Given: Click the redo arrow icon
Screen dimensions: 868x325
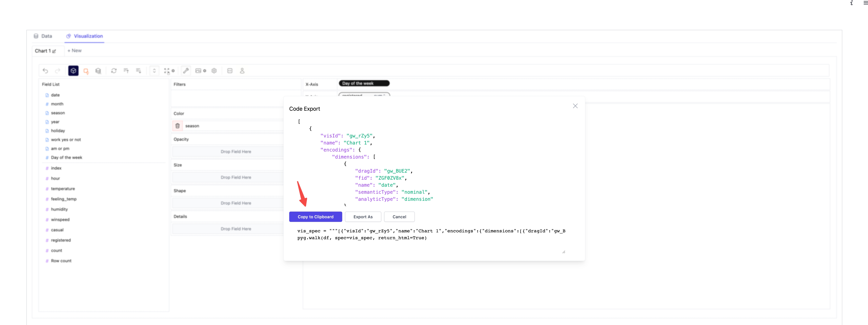Looking at the screenshot, I should pyautogui.click(x=57, y=71).
